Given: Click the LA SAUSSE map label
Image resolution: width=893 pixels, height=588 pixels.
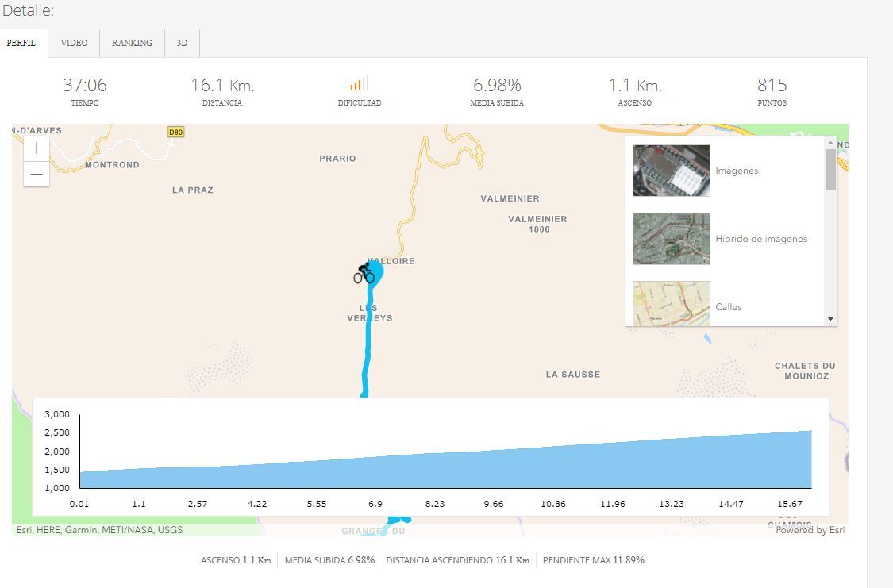Looking at the screenshot, I should 573,375.
